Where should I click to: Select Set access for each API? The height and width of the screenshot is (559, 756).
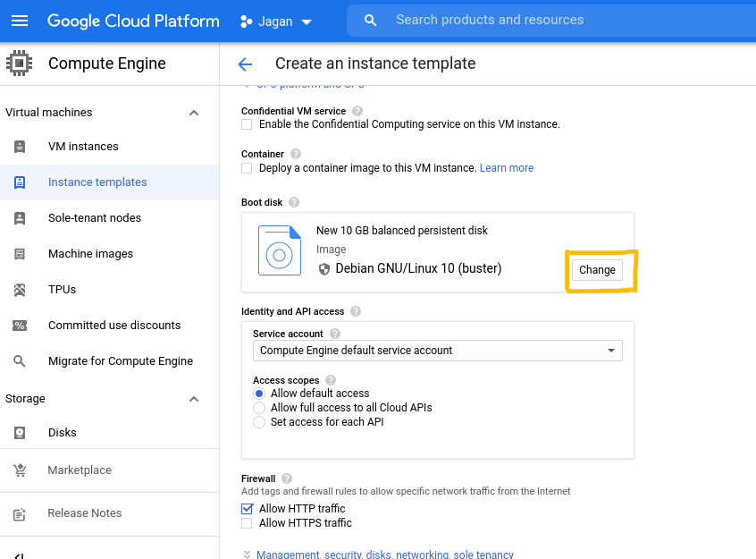[x=259, y=422]
